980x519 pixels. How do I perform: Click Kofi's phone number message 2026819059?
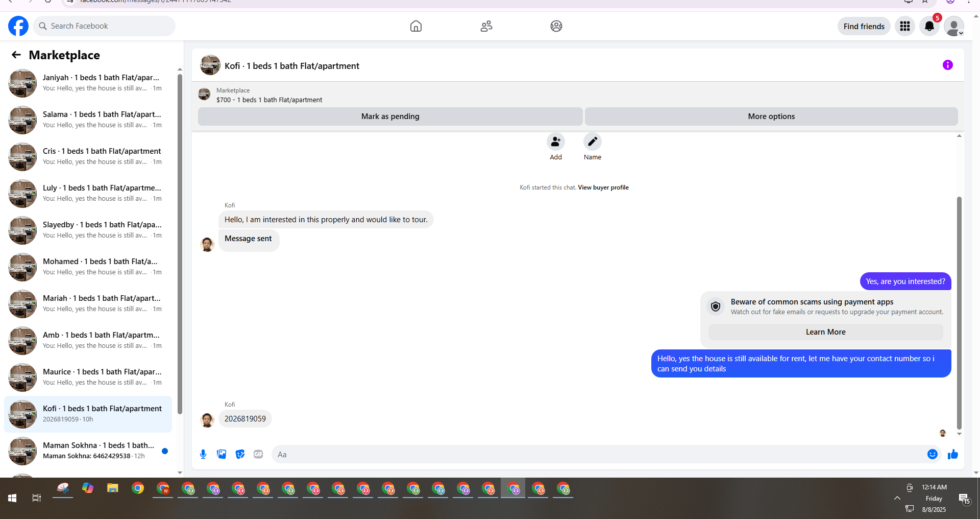245,419
